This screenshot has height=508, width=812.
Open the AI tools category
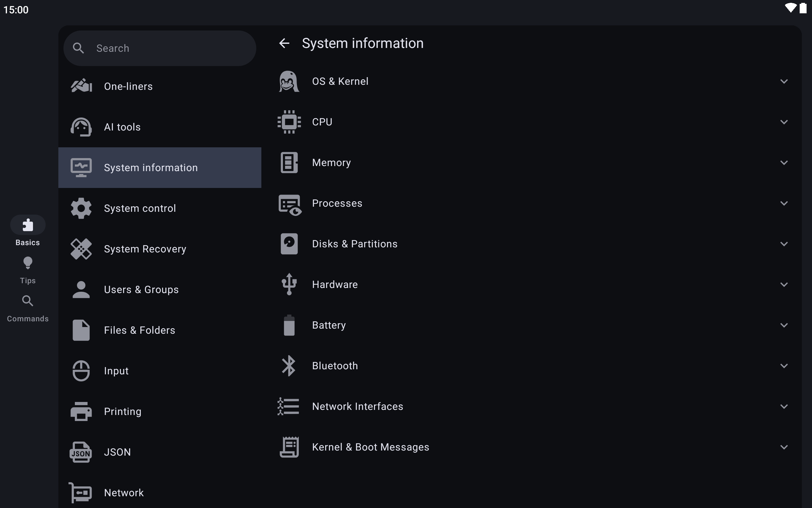(160, 127)
